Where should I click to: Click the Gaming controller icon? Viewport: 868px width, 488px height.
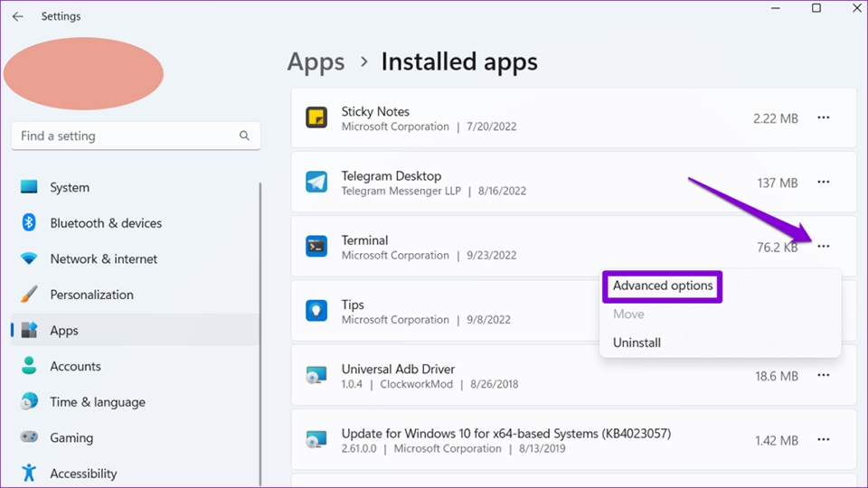29,437
